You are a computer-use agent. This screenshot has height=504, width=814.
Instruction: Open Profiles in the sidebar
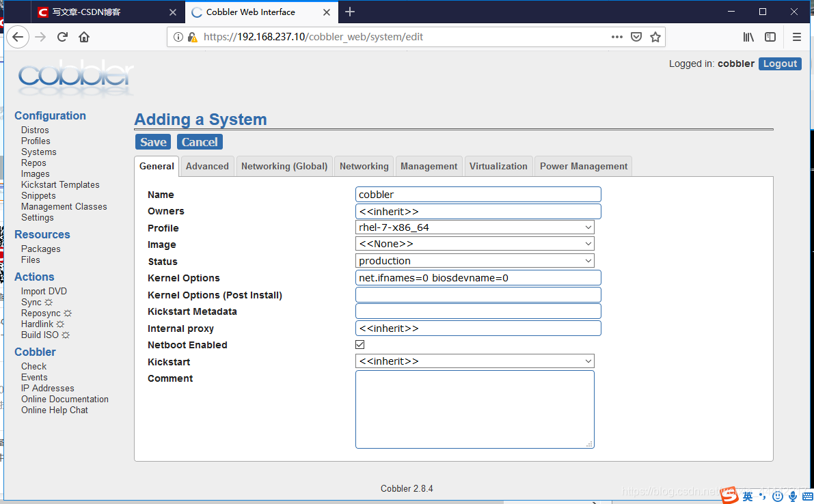(x=36, y=141)
